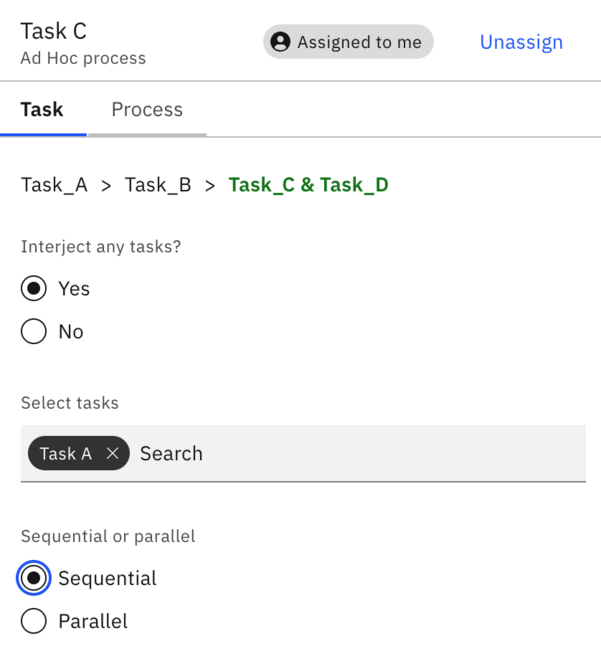Click the Task_A breadcrumb step

(x=54, y=185)
